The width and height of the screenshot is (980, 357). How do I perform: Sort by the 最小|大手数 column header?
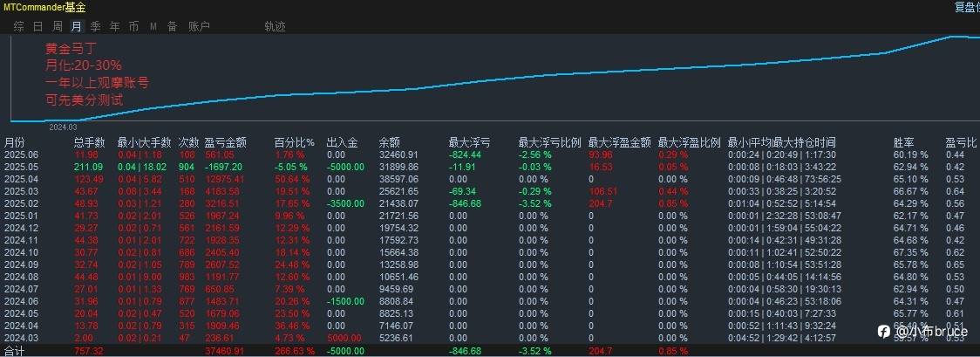pos(146,142)
